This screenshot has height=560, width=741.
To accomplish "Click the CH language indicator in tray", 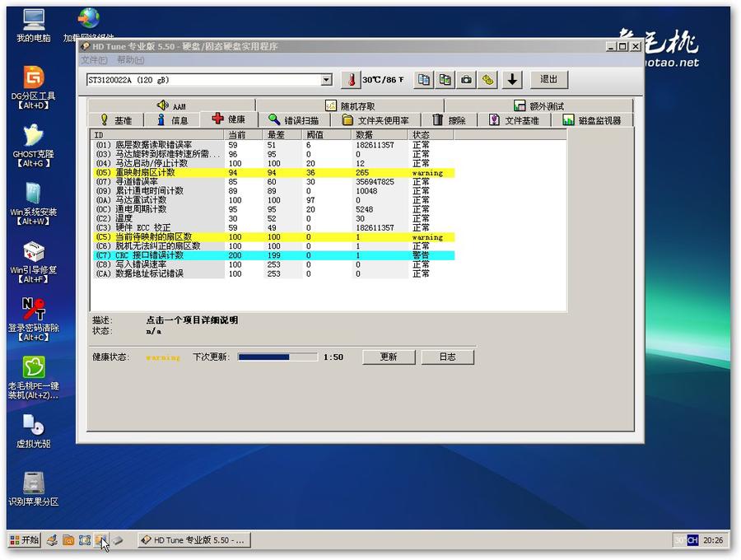I will point(692,539).
